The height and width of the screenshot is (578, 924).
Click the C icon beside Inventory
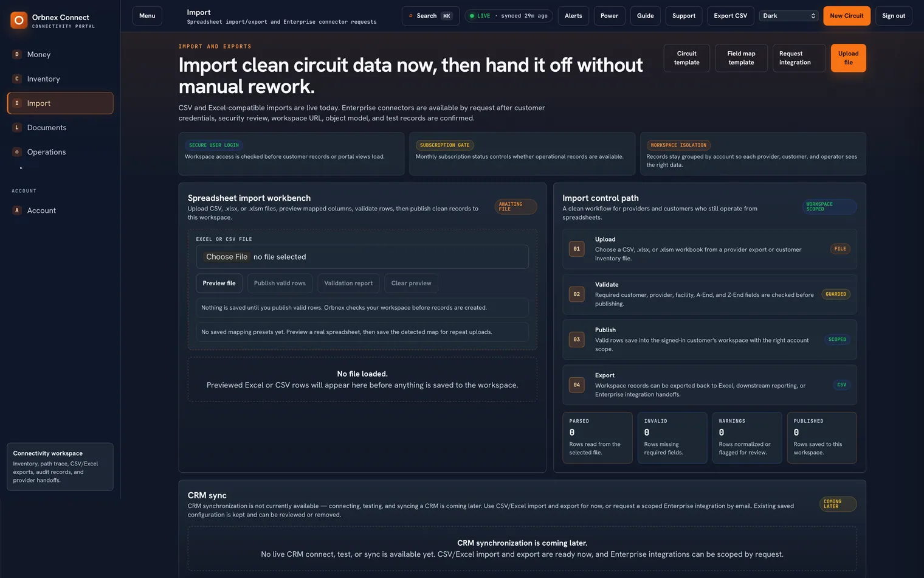[17, 78]
